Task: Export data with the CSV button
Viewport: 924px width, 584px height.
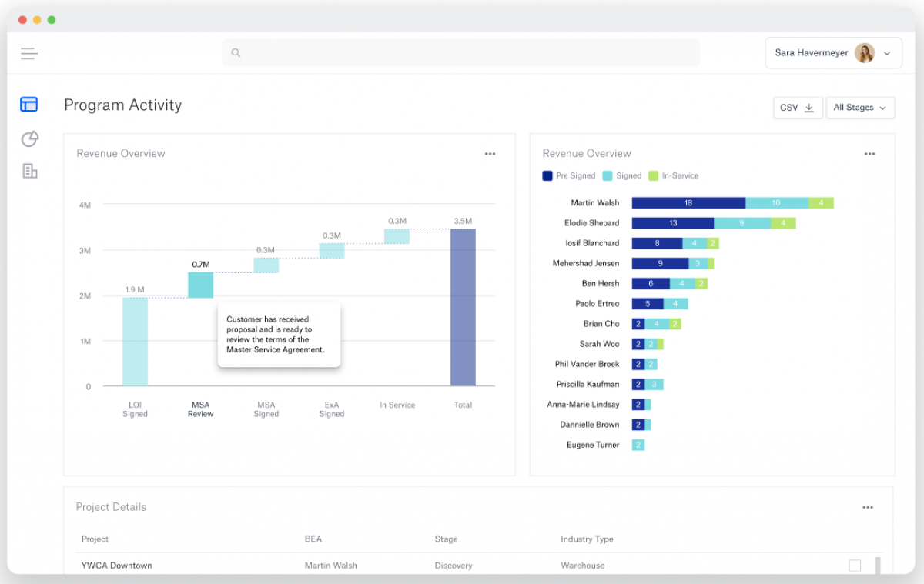Action: 798,108
